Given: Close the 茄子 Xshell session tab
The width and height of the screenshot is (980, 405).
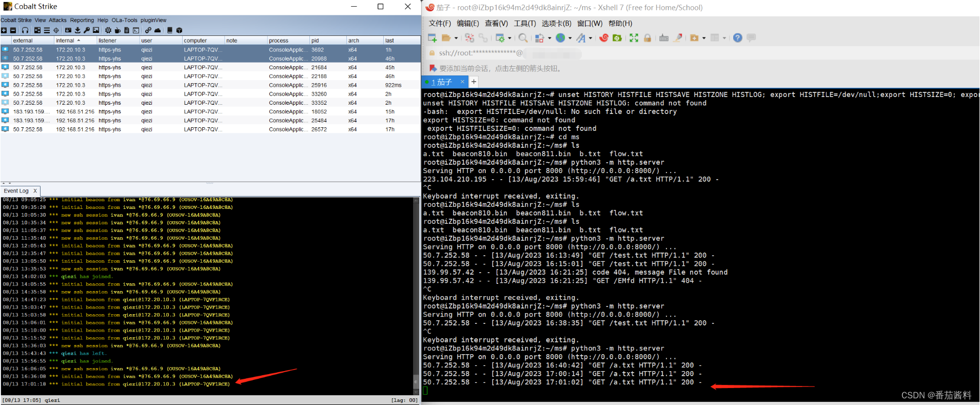Looking at the screenshot, I should coord(462,82).
